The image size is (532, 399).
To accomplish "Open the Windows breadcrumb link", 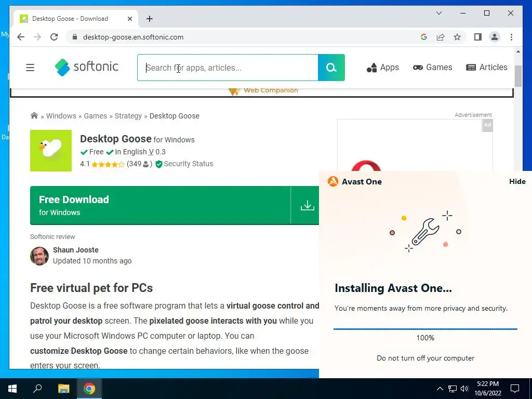I will (61, 116).
